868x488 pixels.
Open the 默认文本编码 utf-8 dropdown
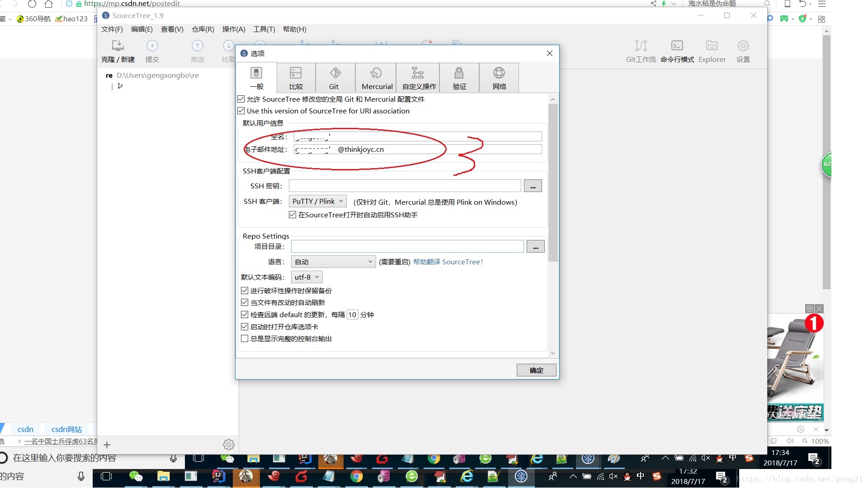tap(307, 277)
